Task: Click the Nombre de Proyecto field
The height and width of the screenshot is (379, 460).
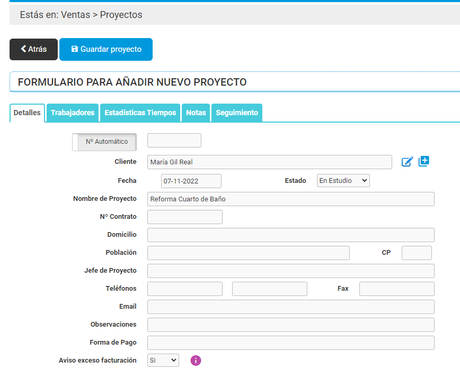Action: point(291,199)
